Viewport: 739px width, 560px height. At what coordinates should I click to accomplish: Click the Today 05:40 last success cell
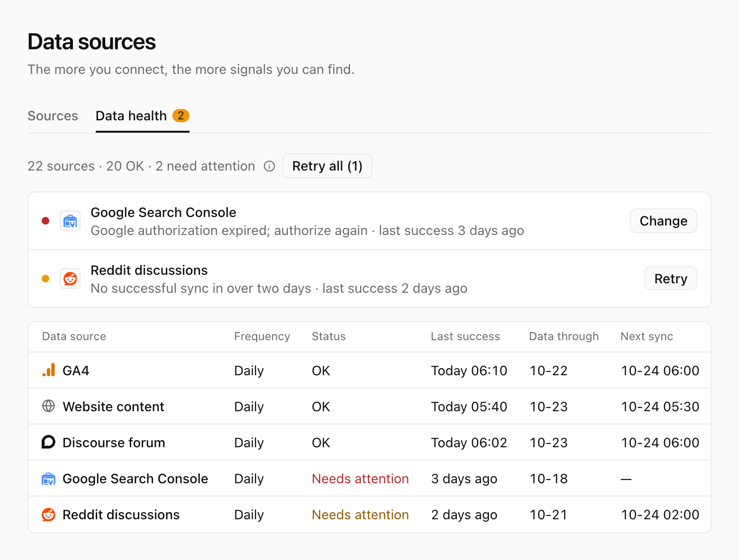(469, 406)
